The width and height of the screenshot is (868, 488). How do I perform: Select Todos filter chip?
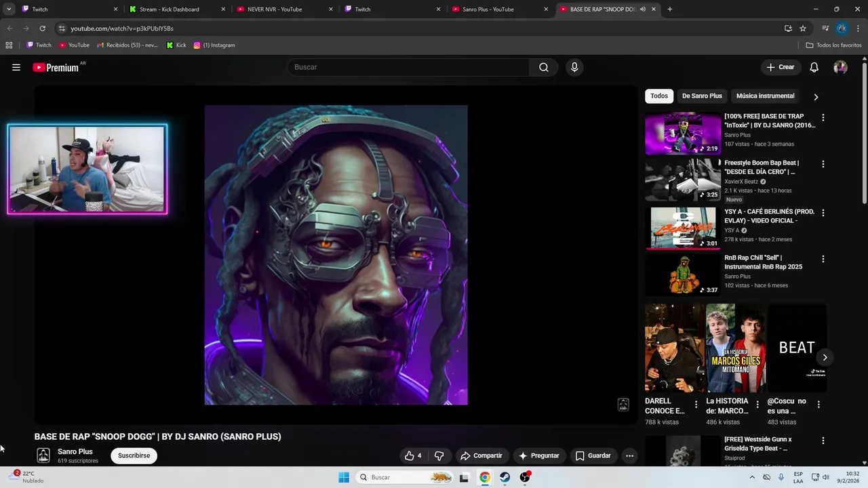[659, 96]
